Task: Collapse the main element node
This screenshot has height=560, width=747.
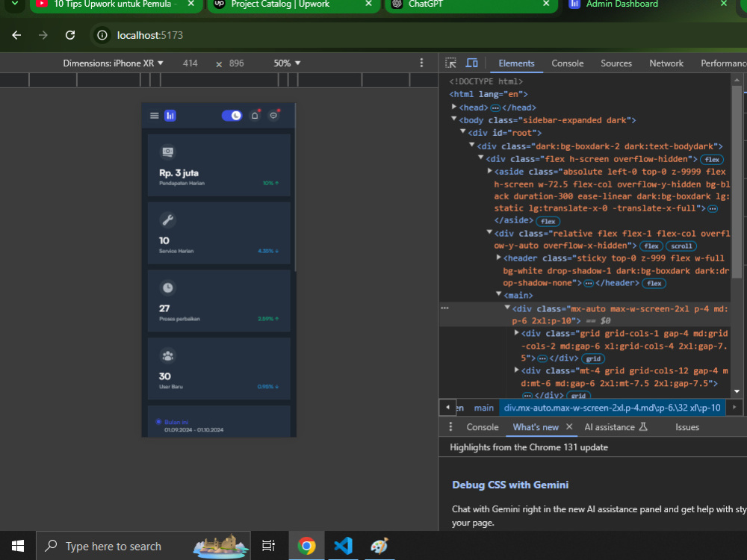Action: (x=499, y=295)
